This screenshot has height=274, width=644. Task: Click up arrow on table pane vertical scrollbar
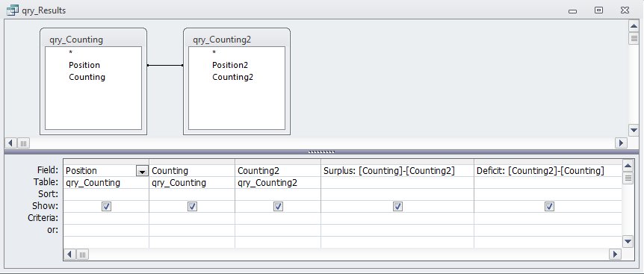pos(634,26)
